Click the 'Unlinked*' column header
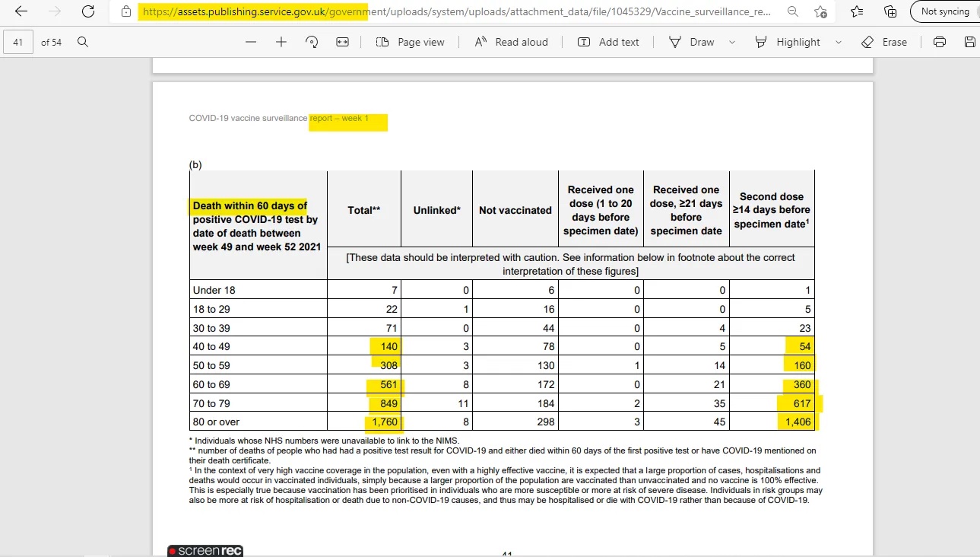 coord(437,210)
